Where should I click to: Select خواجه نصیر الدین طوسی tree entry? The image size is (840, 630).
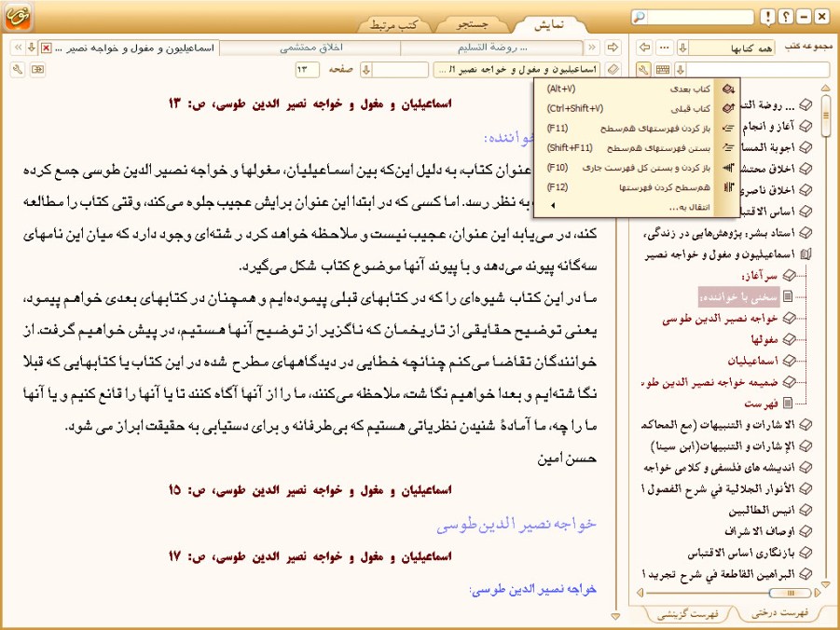pyautogui.click(x=720, y=318)
